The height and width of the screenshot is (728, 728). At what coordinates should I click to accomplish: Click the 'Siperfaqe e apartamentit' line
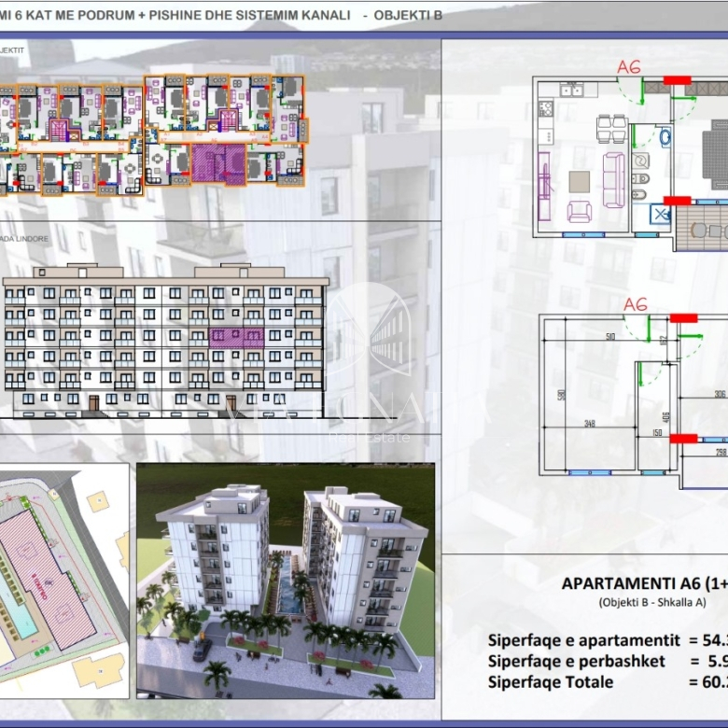(x=583, y=640)
